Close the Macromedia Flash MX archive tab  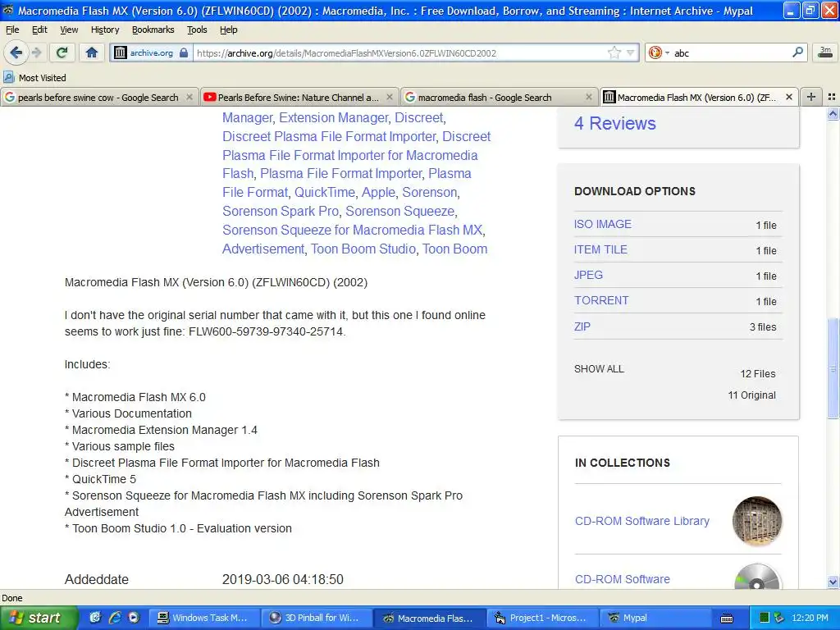(x=789, y=97)
